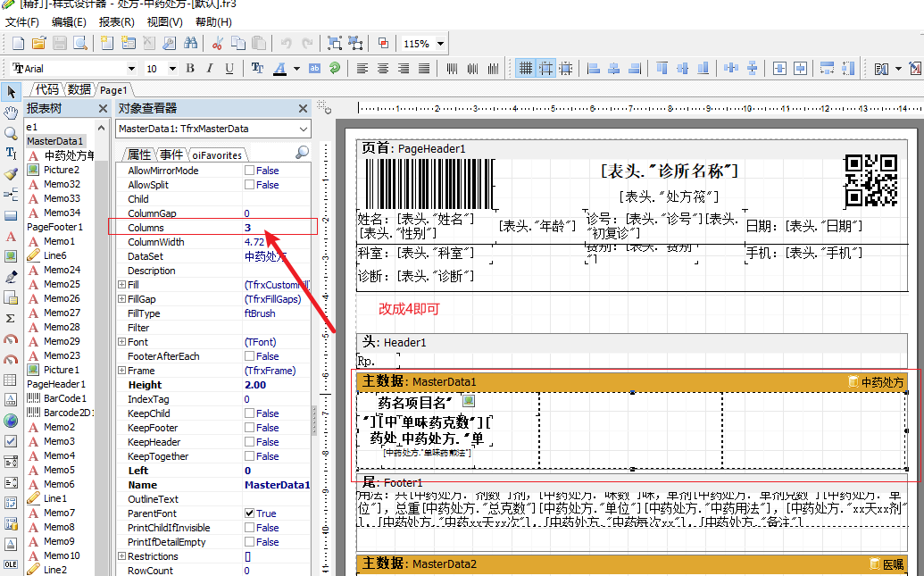Open the 事件 tab in object inspector
Screen dimensions: 924x576
(171, 154)
